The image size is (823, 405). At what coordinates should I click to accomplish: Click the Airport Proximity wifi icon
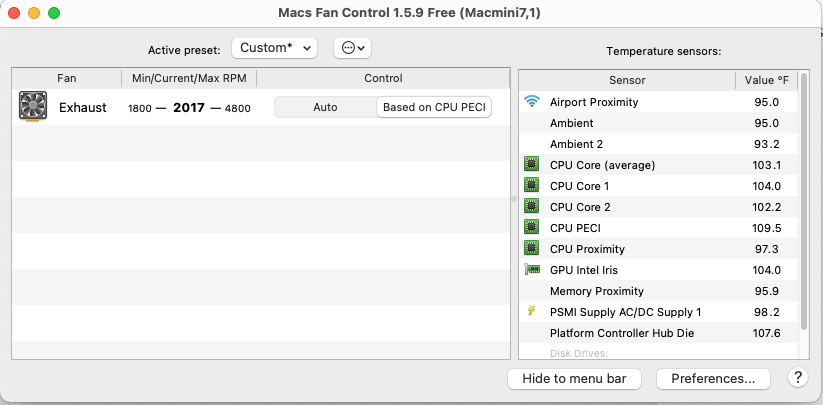(531, 102)
